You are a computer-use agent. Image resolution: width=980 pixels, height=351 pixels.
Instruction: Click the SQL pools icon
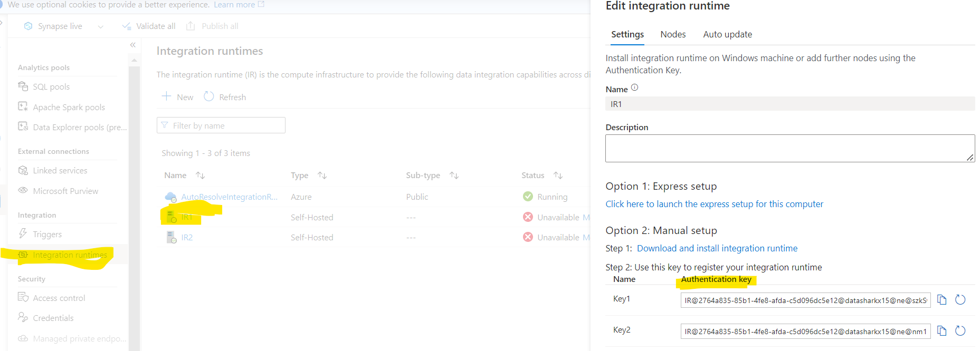click(x=23, y=86)
